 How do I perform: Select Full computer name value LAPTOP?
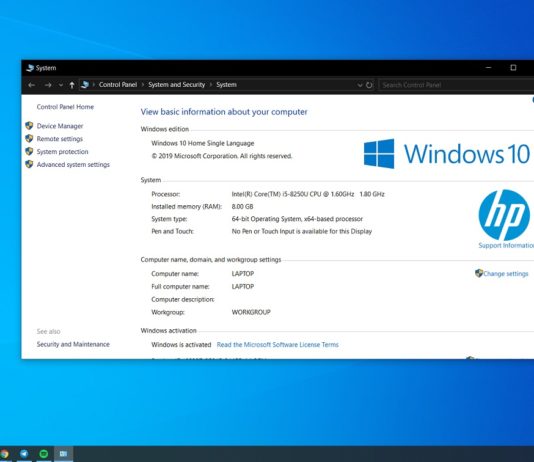pos(243,287)
